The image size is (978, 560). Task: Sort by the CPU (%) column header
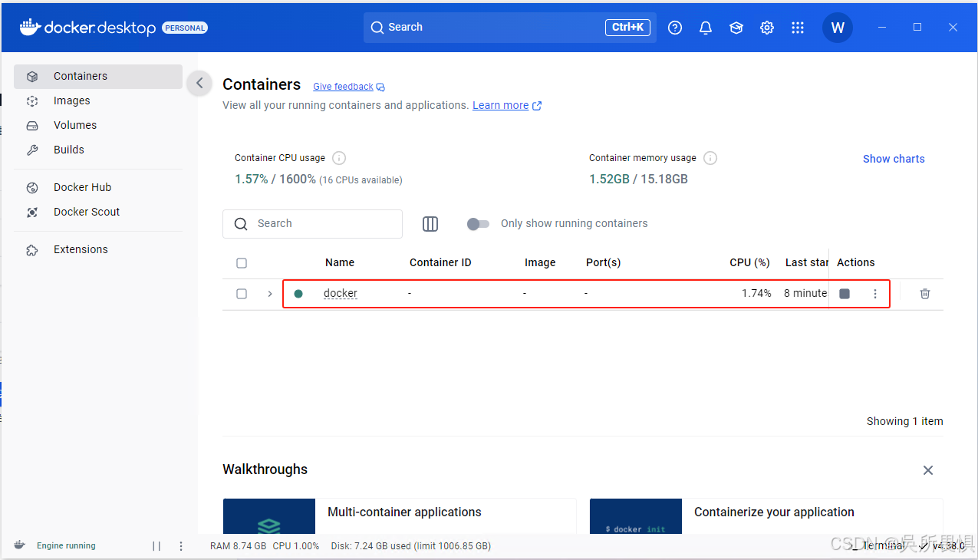click(x=749, y=263)
